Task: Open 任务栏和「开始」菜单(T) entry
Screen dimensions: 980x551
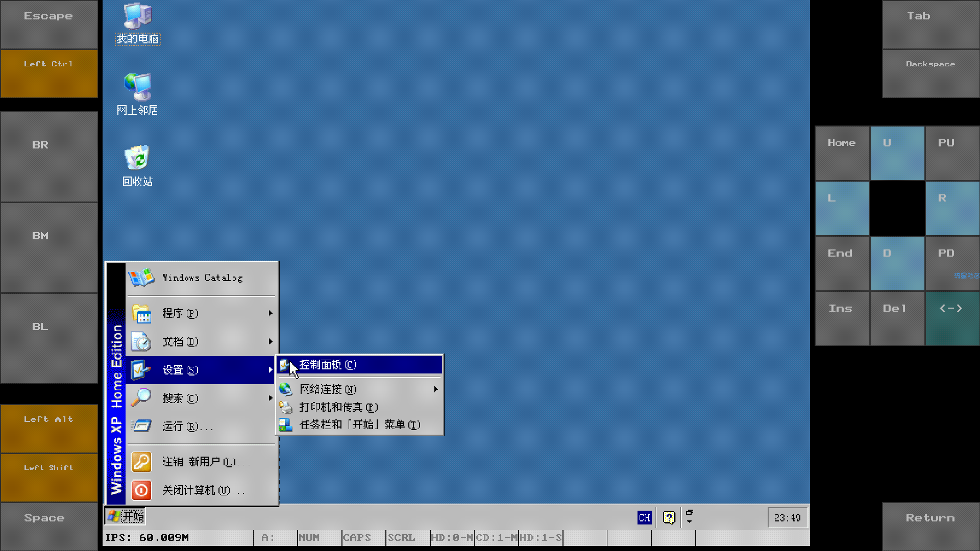Action: (x=359, y=424)
